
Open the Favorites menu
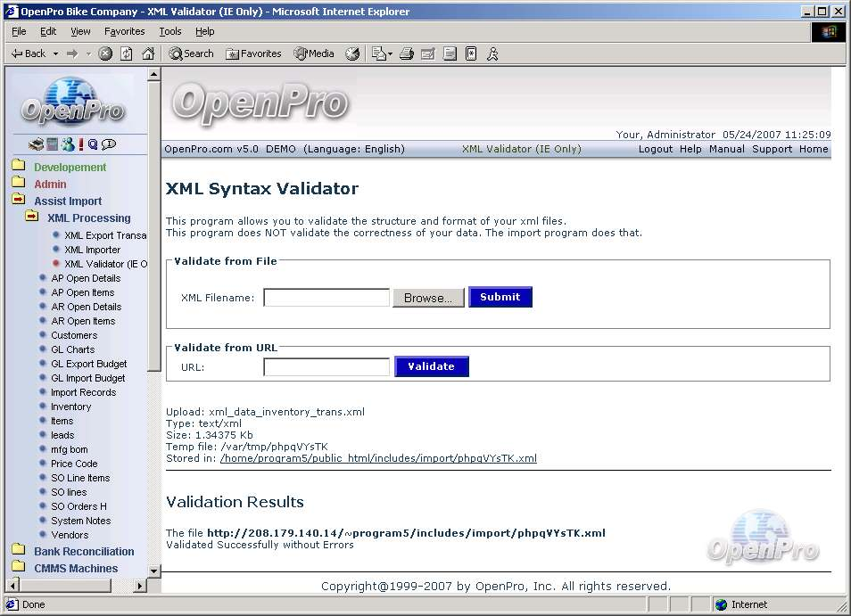(x=124, y=31)
